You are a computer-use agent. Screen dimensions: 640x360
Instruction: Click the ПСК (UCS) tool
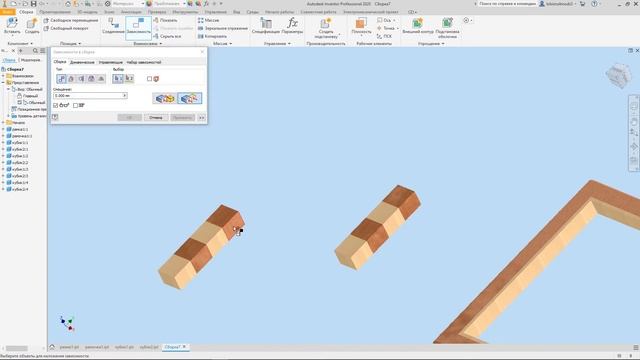(384, 36)
